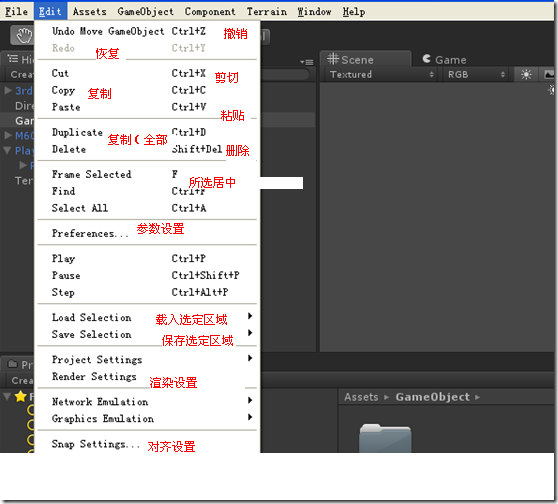Open Preferences... dialog

pyautogui.click(x=147, y=233)
